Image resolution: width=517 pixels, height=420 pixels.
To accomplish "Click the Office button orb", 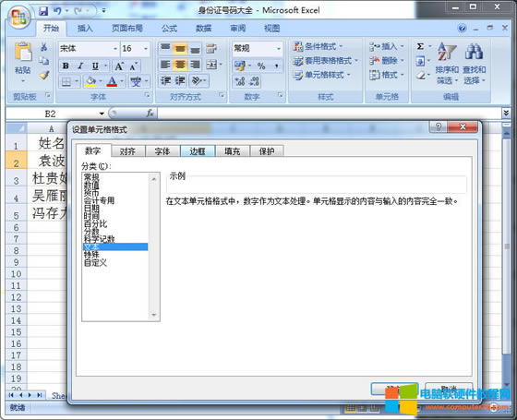I will coord(18,18).
